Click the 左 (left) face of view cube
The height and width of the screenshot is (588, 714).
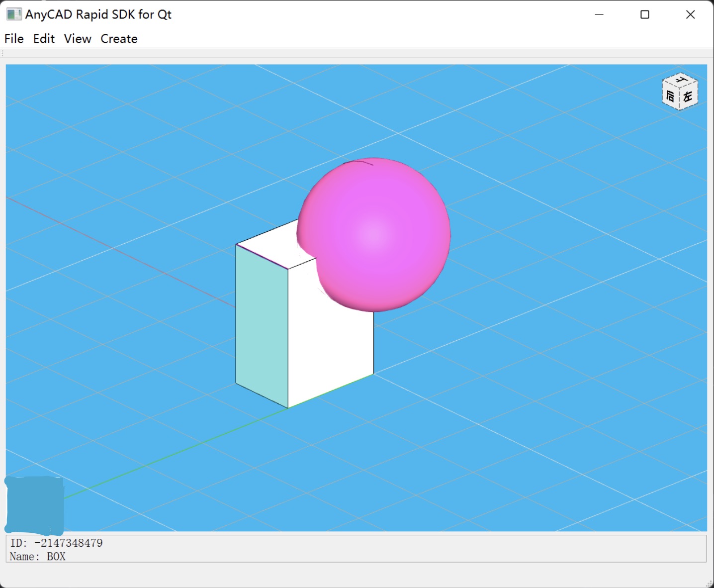coord(688,96)
